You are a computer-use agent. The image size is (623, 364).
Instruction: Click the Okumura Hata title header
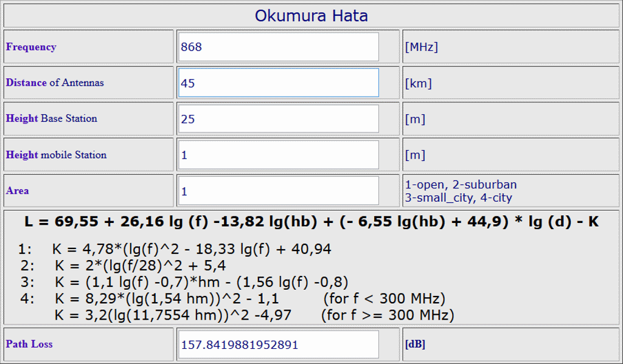coord(311,16)
